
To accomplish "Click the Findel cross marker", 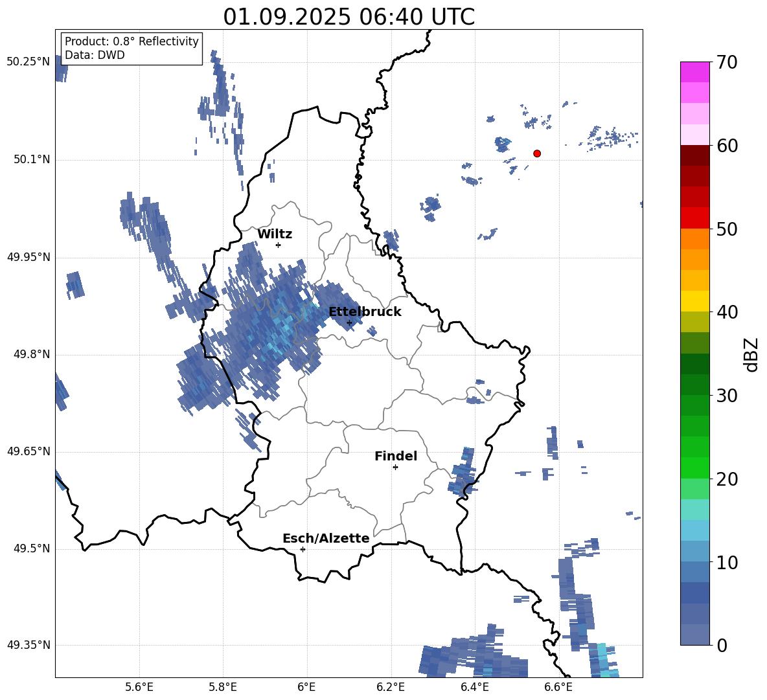I will point(395,468).
